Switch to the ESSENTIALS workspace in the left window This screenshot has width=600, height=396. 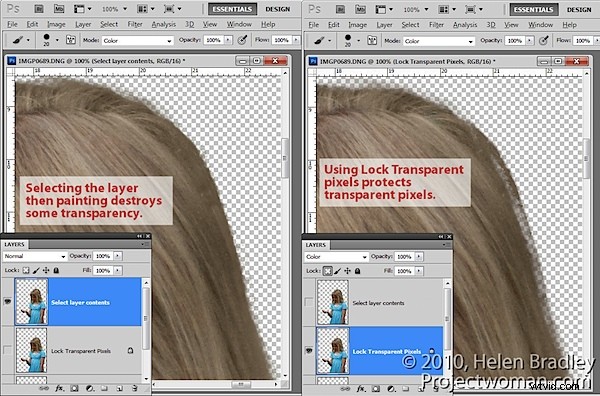pyautogui.click(x=232, y=9)
